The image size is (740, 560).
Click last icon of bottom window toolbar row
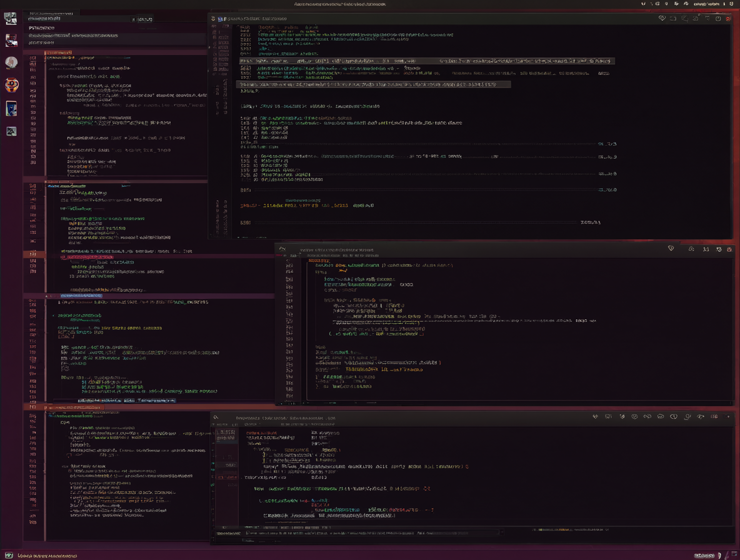[727, 417]
